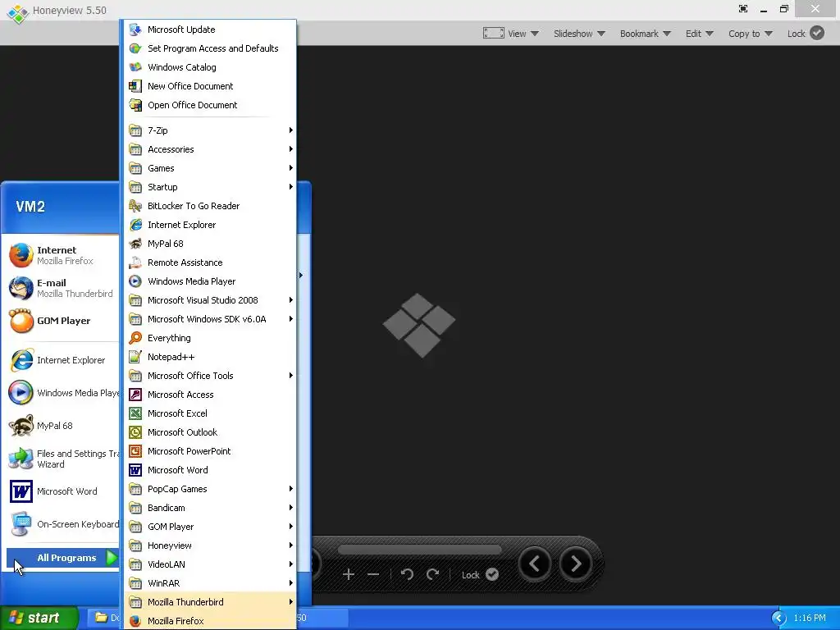The width and height of the screenshot is (840, 630).
Task: Open On-Screen Keyboard from recent list
Action: pyautogui.click(x=62, y=524)
